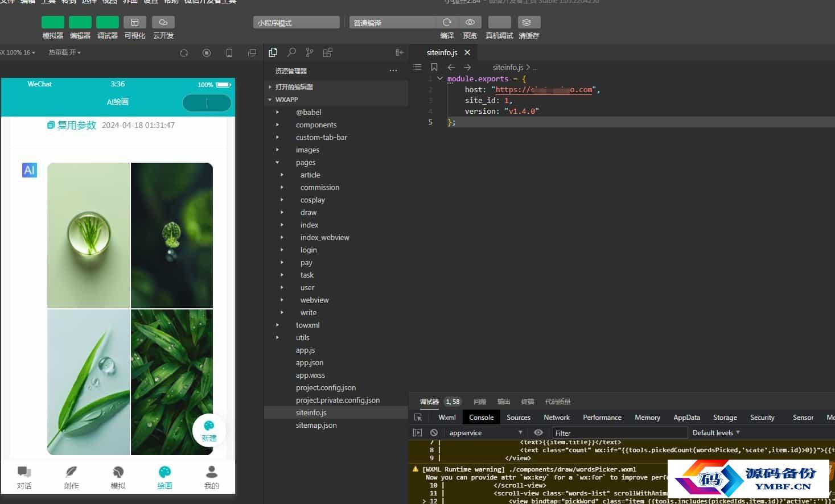Screen dimensions: 835x504
Task: Collapse the WXAPP root folder
Action: tap(336, 100)
